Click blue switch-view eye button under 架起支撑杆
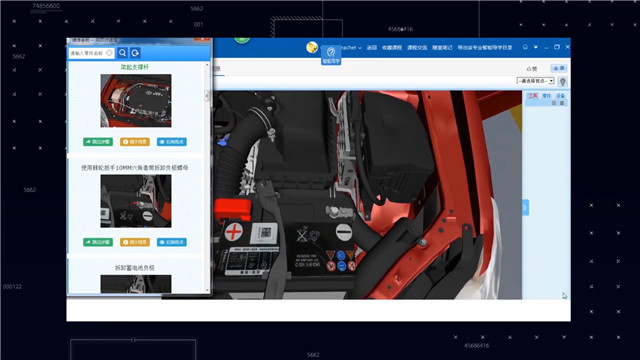Screen dimensions: 640x360 [x=172, y=142]
